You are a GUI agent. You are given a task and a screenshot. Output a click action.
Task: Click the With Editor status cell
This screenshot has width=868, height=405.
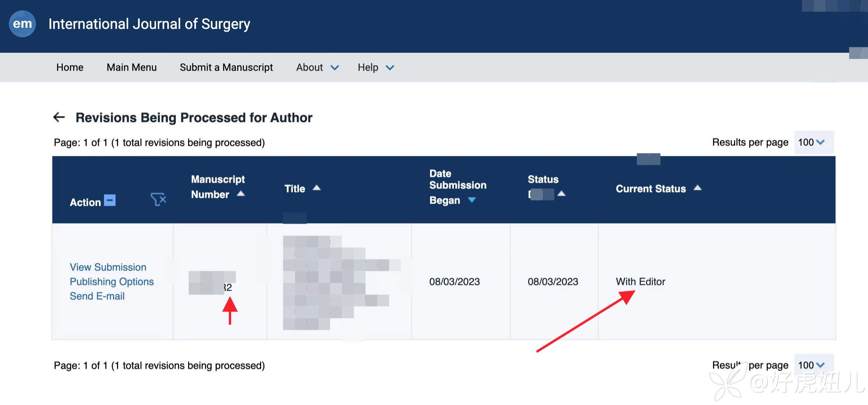(x=640, y=282)
